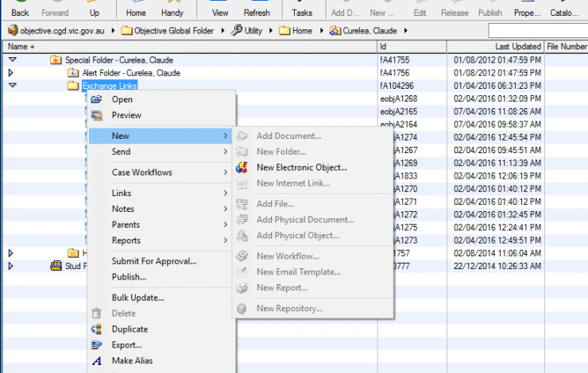This screenshot has height=373, width=588.
Task: Click the Duplicate icon in context menu
Action: [x=97, y=329]
